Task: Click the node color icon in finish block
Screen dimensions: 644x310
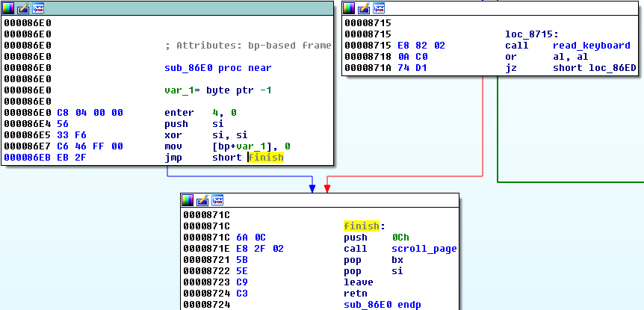Action: pos(188,200)
